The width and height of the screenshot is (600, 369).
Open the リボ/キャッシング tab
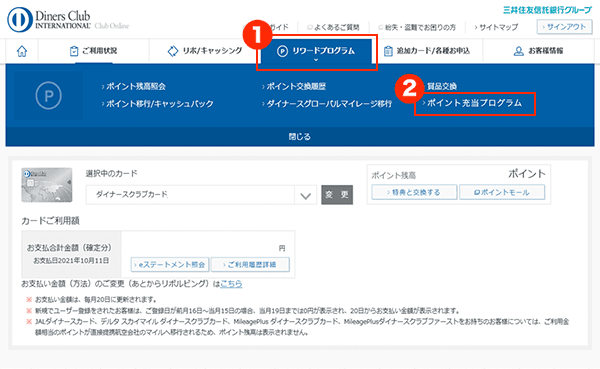coord(205,51)
